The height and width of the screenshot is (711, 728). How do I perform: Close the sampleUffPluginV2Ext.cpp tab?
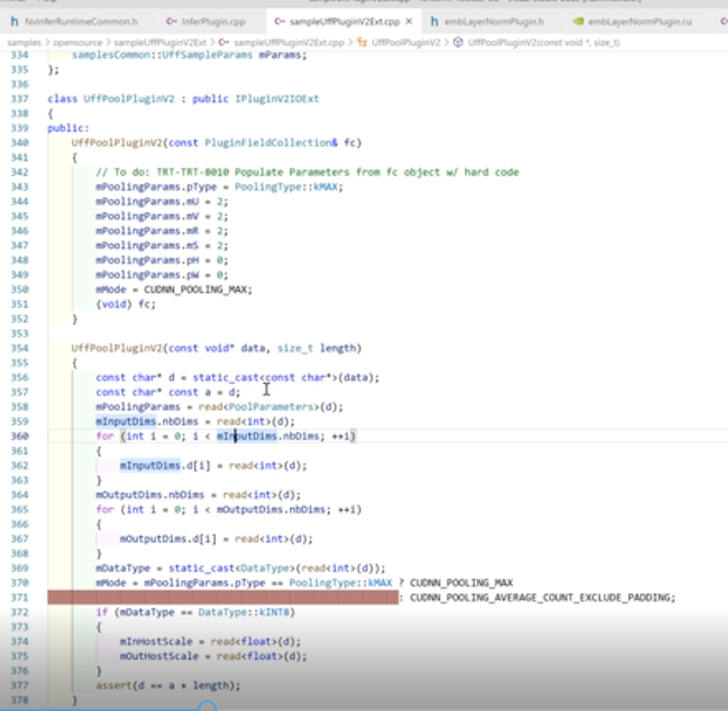click(x=409, y=21)
